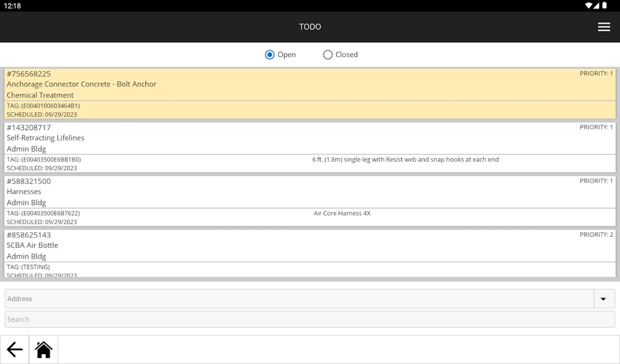Tap the TAG: (TESTING) row
Image resolution: width=620 pixels, height=364 pixels.
(28, 267)
